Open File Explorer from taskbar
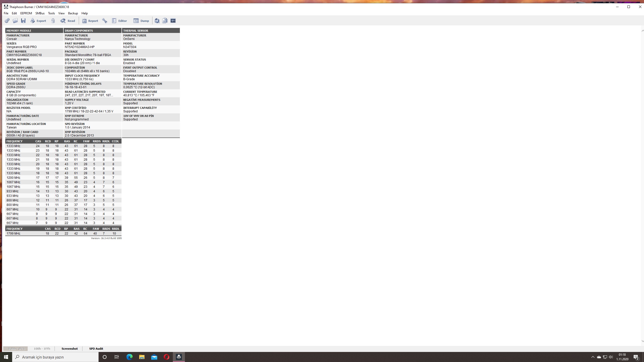The height and width of the screenshot is (362, 644). point(142,357)
